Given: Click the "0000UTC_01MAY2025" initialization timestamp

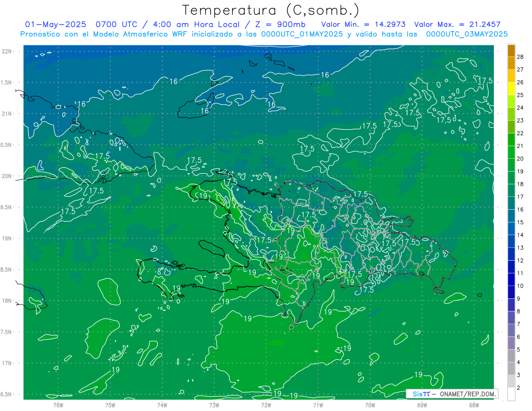Looking at the screenshot, I should (x=302, y=34).
